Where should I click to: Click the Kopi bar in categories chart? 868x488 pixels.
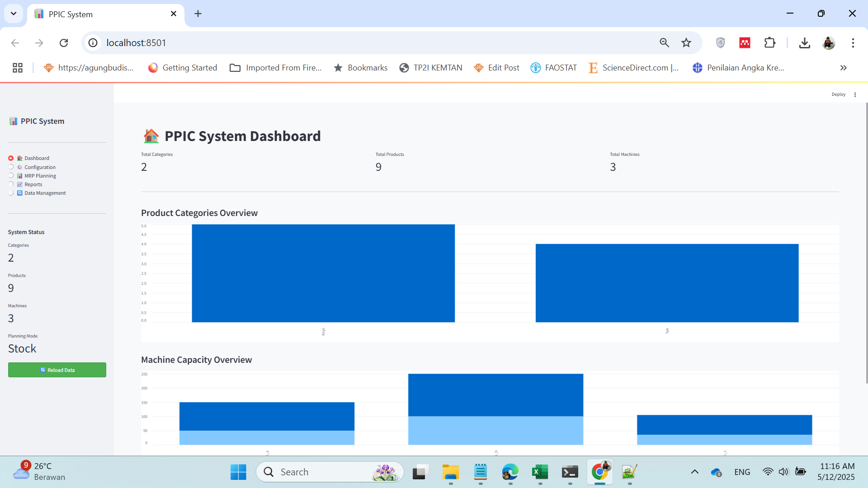(323, 273)
